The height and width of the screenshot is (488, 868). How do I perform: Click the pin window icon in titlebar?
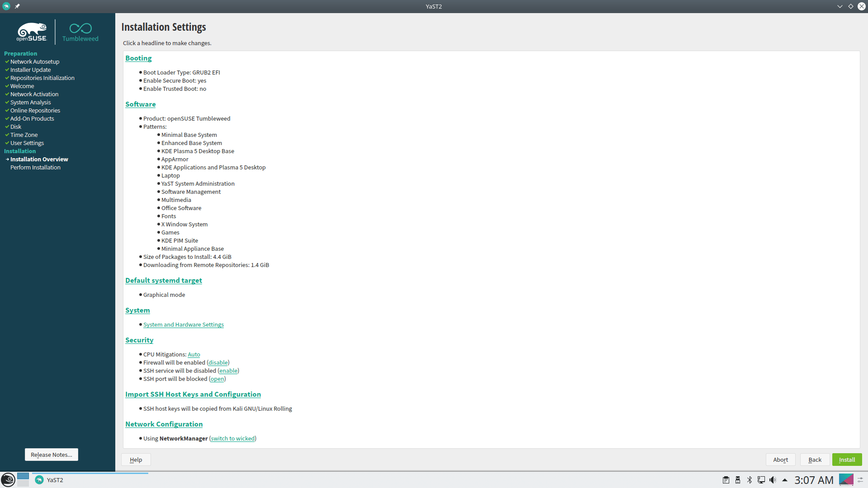(x=17, y=6)
